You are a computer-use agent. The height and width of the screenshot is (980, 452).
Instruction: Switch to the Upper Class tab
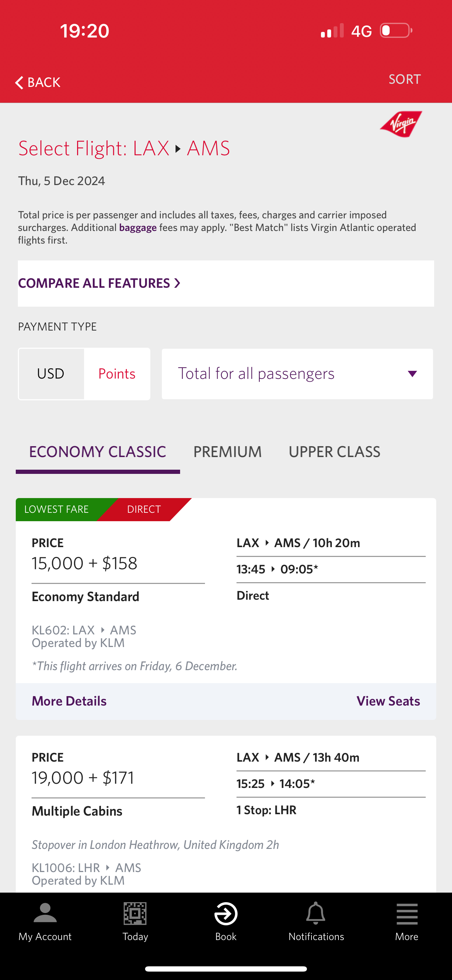(x=334, y=452)
